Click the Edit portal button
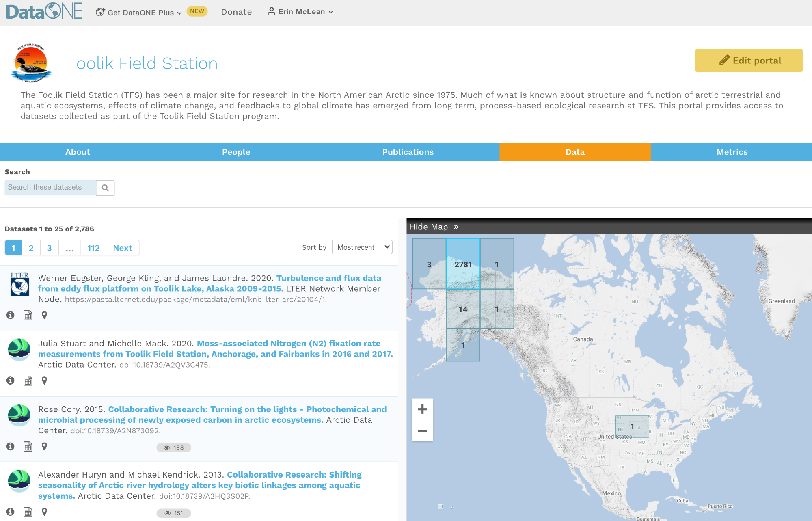The image size is (812, 521). point(749,61)
